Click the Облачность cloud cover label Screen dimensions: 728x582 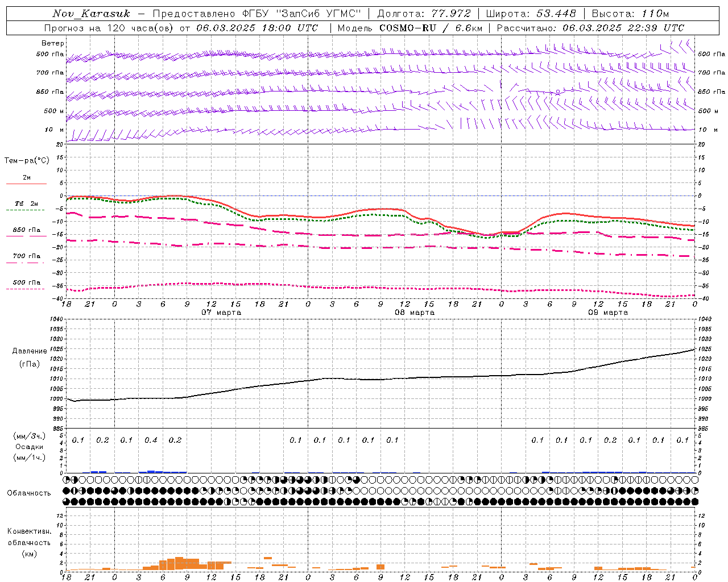[x=29, y=493]
